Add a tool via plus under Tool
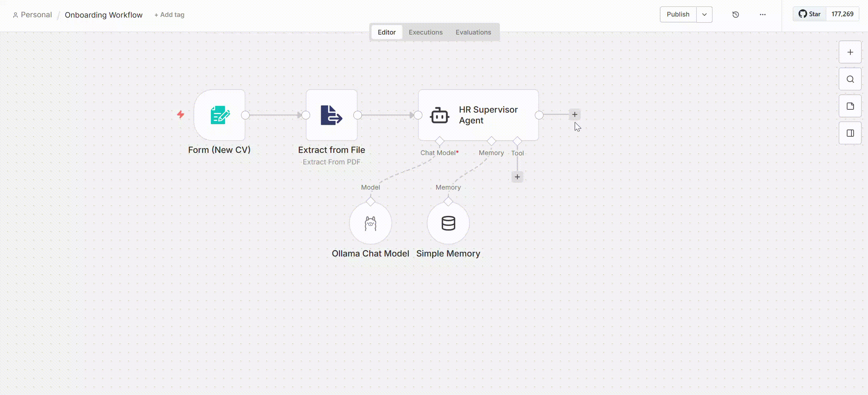This screenshot has width=868, height=395. tap(517, 177)
